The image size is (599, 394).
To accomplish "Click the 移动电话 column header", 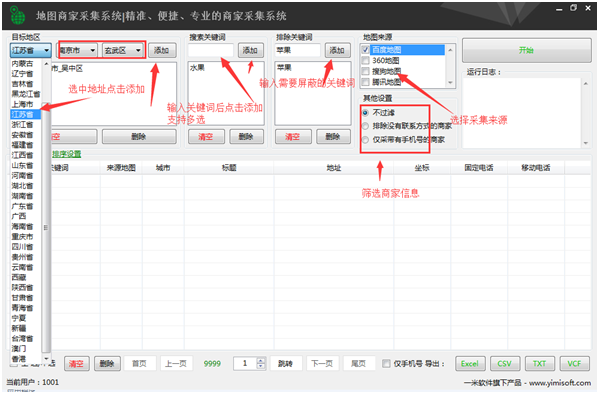I will [x=536, y=168].
